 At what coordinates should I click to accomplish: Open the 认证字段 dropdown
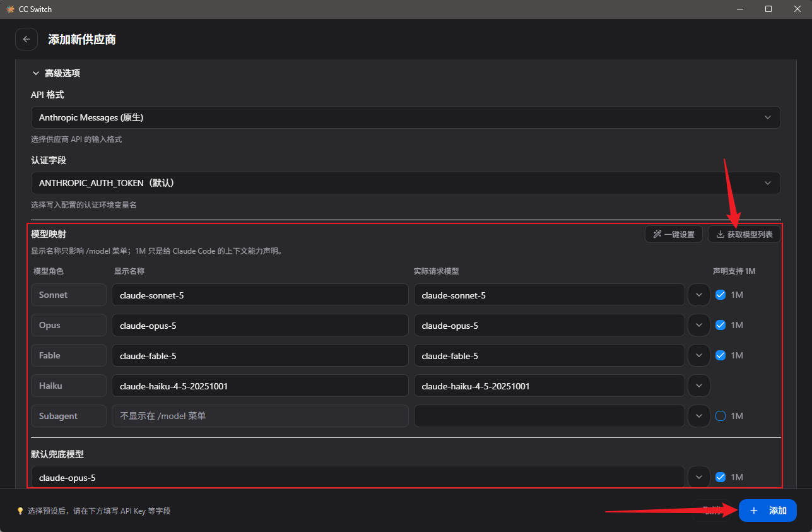pyautogui.click(x=406, y=183)
